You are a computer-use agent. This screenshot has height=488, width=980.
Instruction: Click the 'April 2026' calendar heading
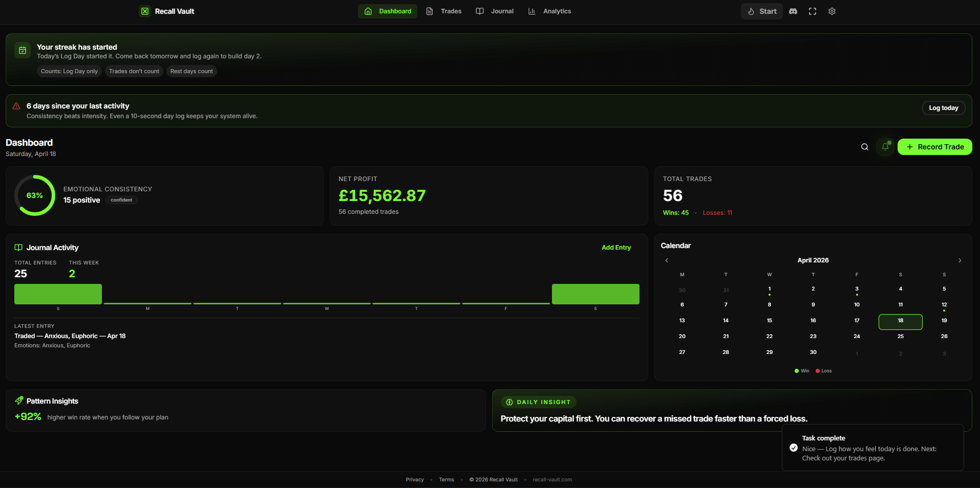pos(813,260)
